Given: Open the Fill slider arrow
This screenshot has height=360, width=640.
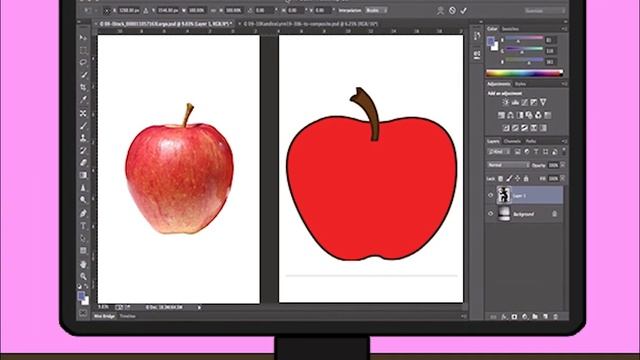Looking at the screenshot, I should click(563, 178).
